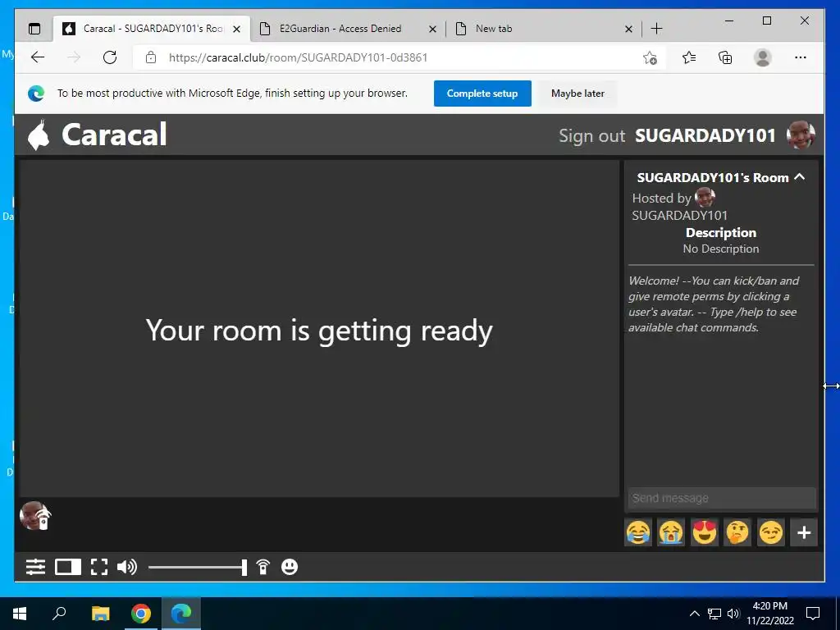Open the Windows notification center
Screen dimensions: 840x630
(813, 614)
